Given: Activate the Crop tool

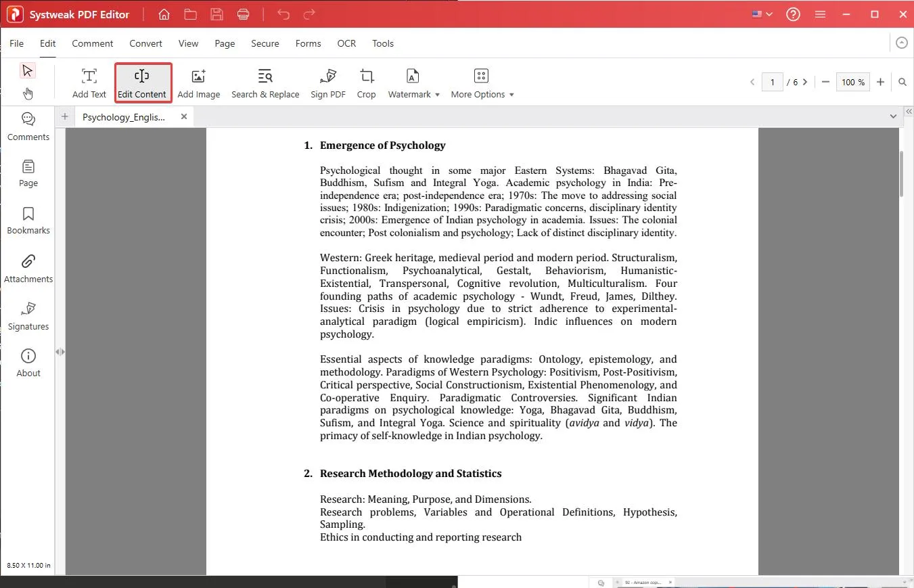Looking at the screenshot, I should [x=366, y=83].
